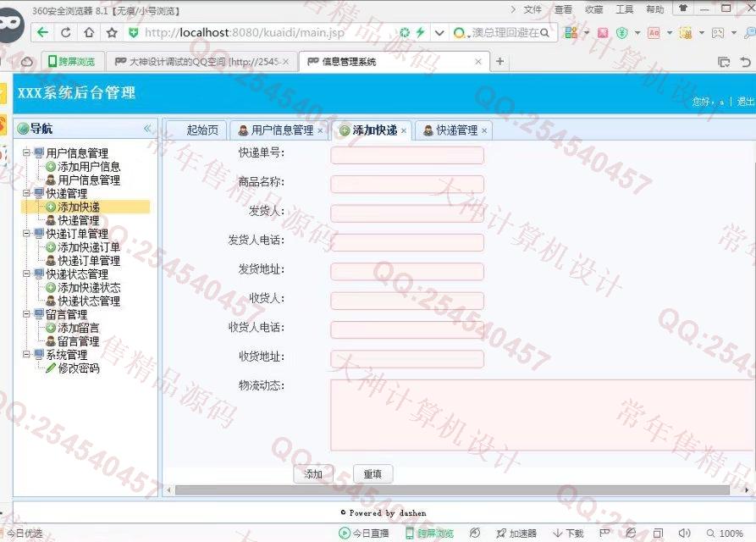Viewport: 756px width, 542px height.
Task: Focus the 收货人电话 input field
Action: click(x=407, y=329)
